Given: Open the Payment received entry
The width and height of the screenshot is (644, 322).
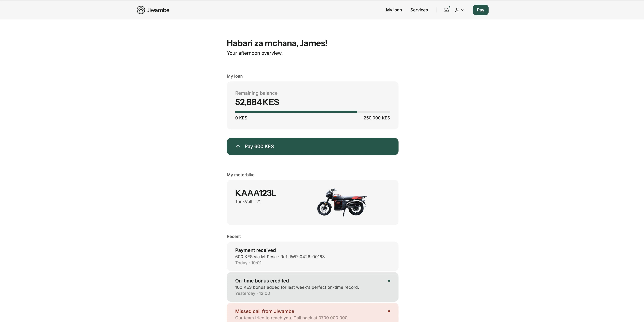Looking at the screenshot, I should tap(312, 256).
